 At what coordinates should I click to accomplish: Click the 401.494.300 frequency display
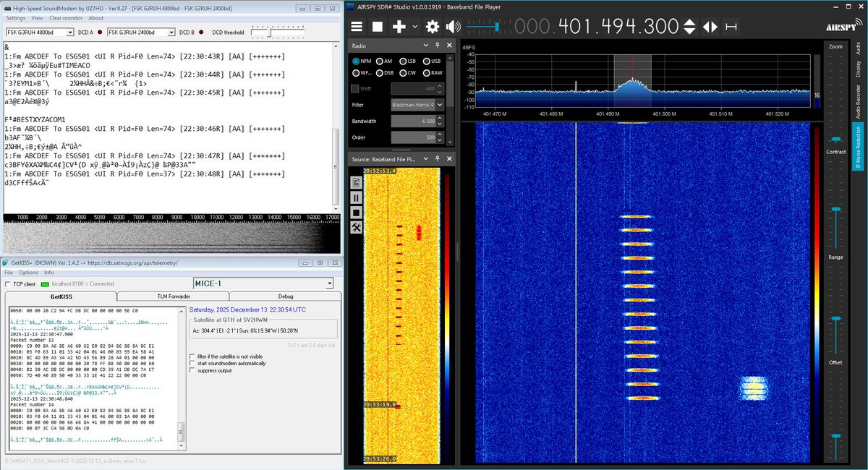[596, 27]
